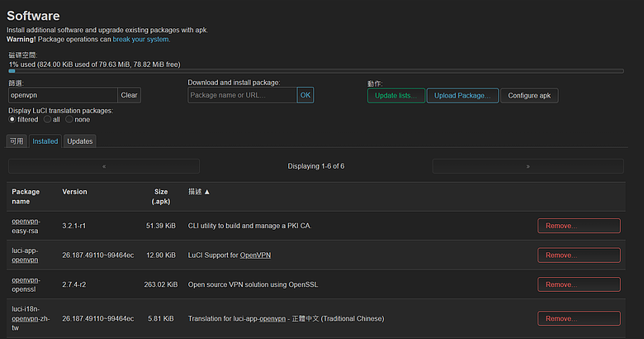Click the 'Displaying 1-6 of 6' text
Viewport: 644px width, 339px height.
[x=316, y=166]
